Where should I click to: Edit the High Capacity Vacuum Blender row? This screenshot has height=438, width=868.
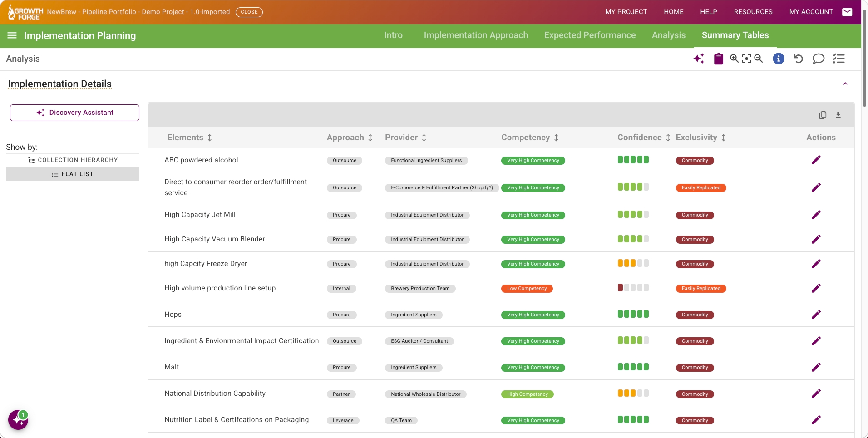pyautogui.click(x=816, y=239)
